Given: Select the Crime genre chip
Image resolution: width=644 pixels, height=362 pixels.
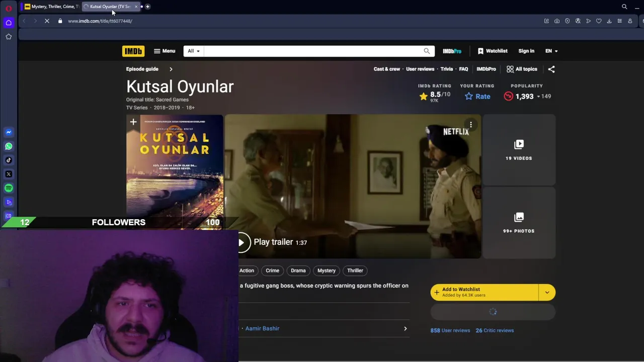Looking at the screenshot, I should (272, 270).
